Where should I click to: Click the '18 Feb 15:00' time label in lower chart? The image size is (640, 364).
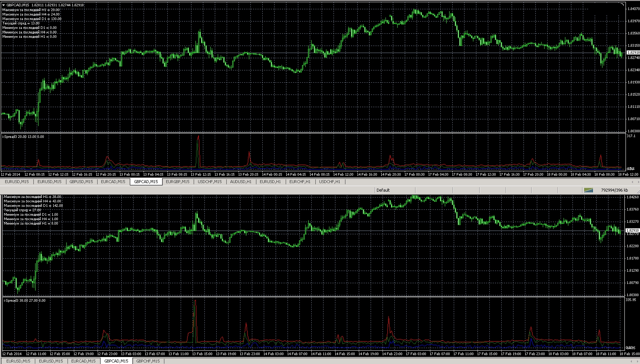pos(630,354)
